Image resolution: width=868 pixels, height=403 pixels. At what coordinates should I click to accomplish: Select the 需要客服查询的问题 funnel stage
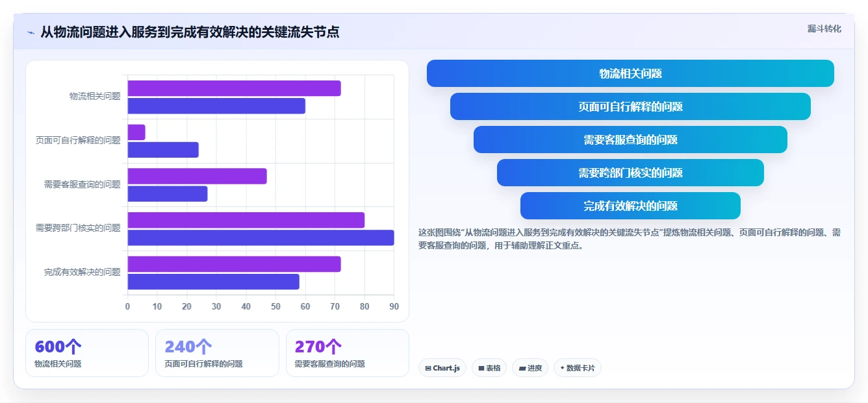pos(630,140)
